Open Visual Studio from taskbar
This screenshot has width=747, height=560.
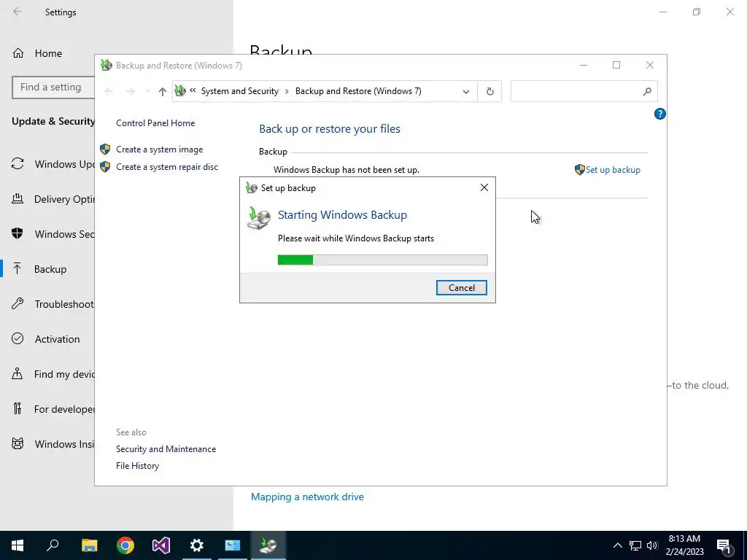click(x=161, y=545)
